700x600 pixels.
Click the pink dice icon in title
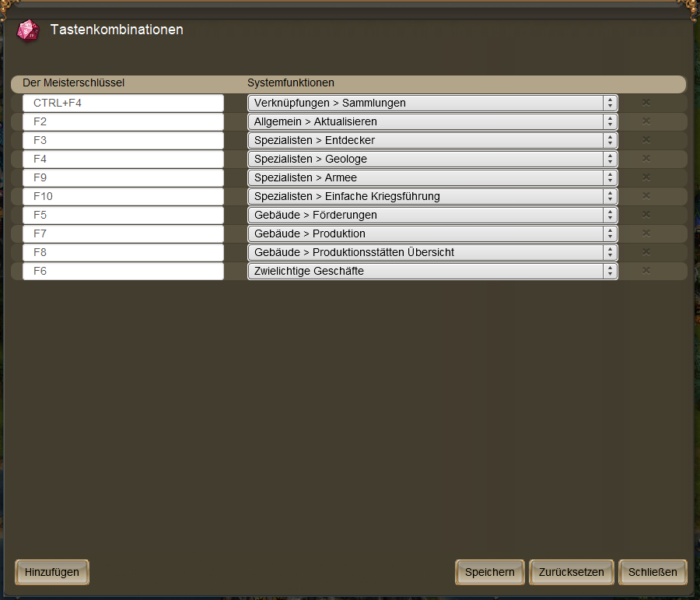(x=27, y=31)
